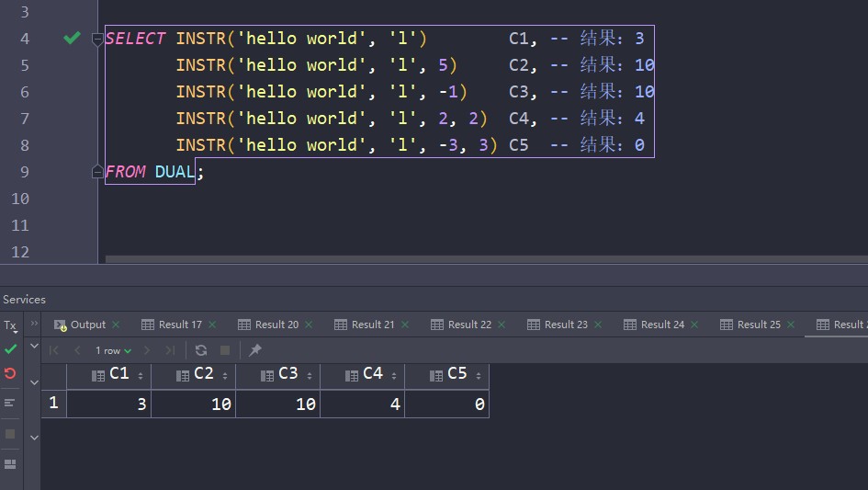The image size is (868, 490).
Task: Reload the result page with the refresh icon
Action: point(201,350)
